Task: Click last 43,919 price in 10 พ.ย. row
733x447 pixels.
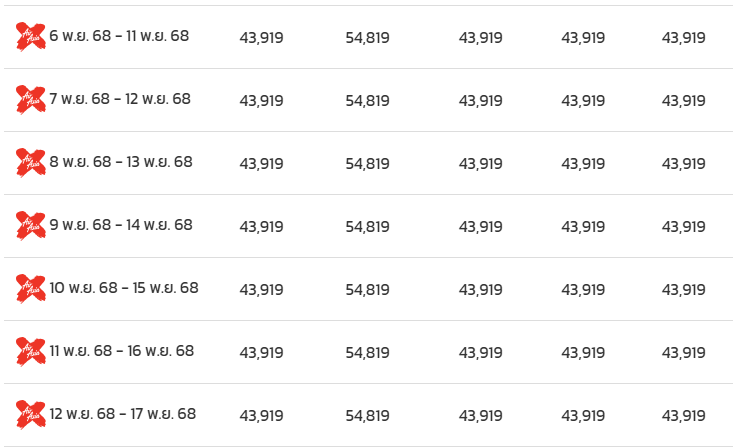Action: click(x=683, y=290)
